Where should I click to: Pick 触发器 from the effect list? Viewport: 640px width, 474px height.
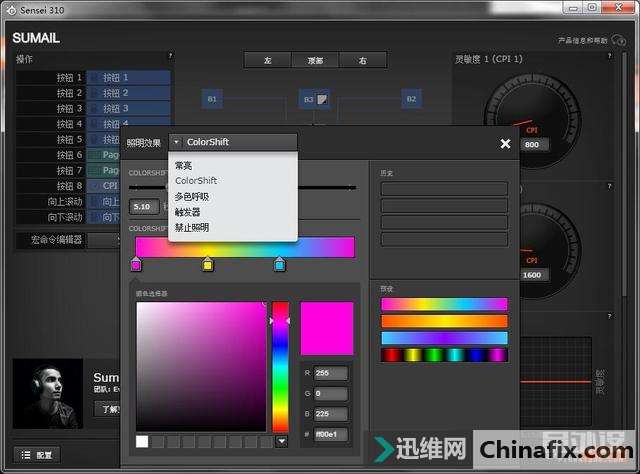tap(187, 212)
